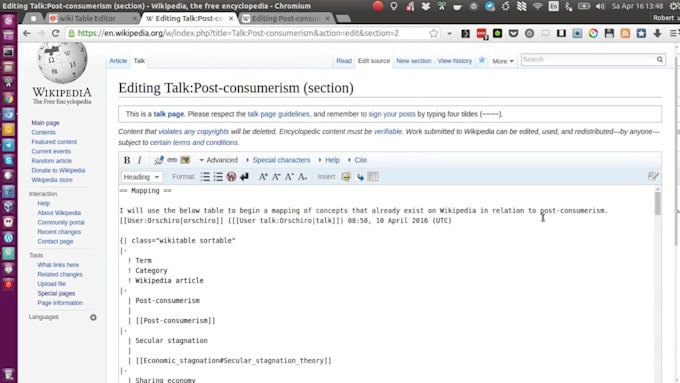Insert picture gallery icon
Screen dimensions: 680x383
346,177
